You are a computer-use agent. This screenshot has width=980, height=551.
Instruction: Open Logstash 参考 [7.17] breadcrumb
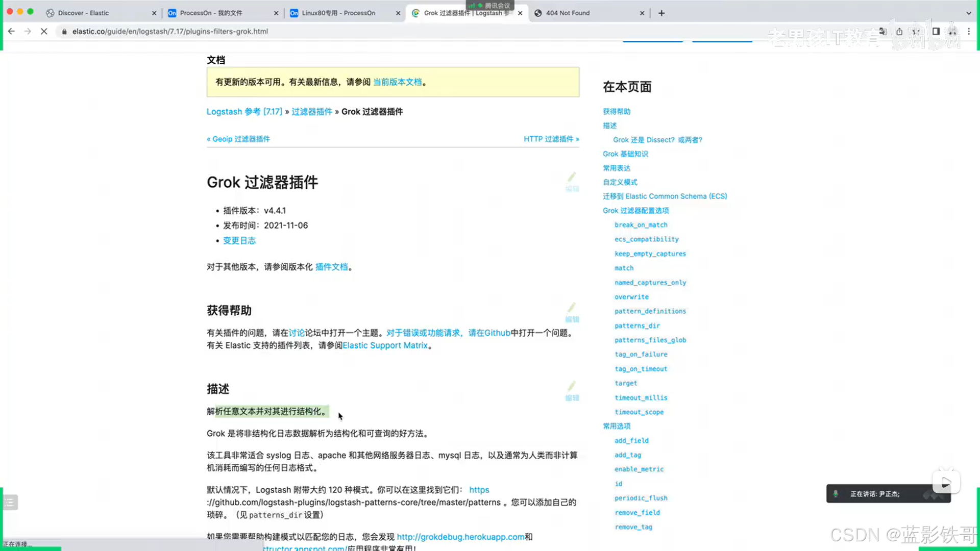(x=244, y=111)
